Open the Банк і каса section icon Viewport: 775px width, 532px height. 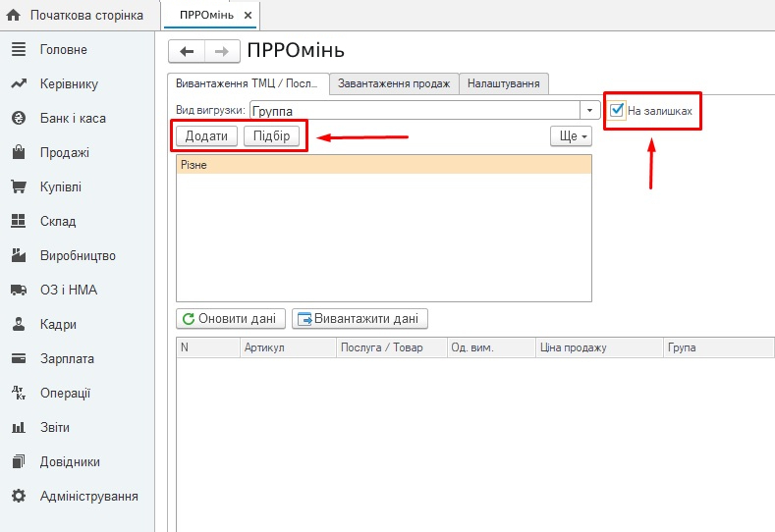tap(18, 118)
